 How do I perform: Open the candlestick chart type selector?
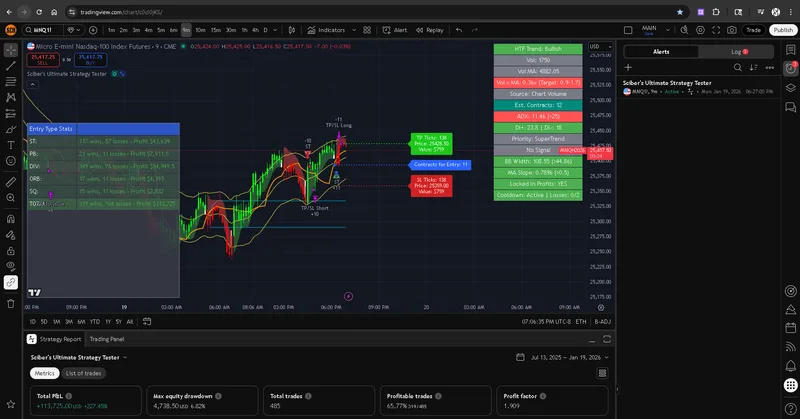(292, 30)
